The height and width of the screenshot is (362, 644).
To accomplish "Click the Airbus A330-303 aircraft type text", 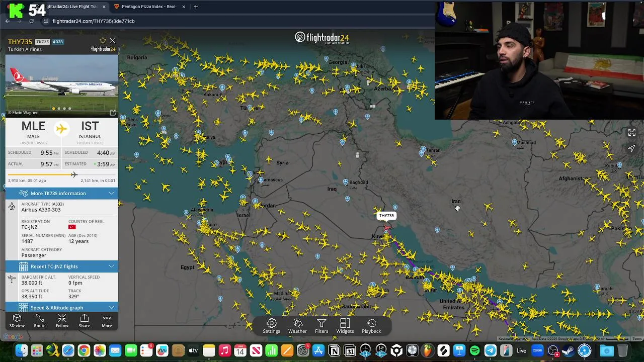I will click(41, 210).
